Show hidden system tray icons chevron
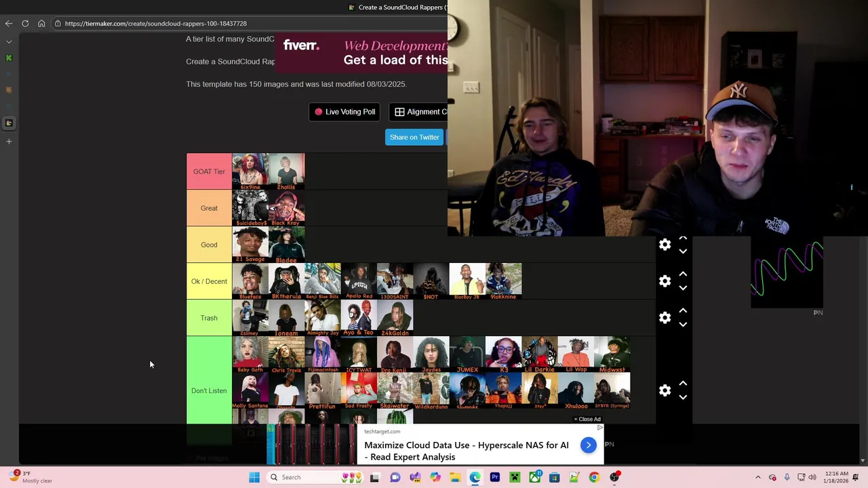The image size is (868, 488). click(x=758, y=477)
